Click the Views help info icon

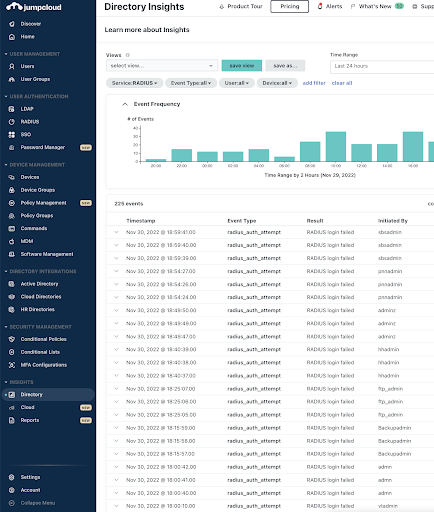pyautogui.click(x=127, y=55)
